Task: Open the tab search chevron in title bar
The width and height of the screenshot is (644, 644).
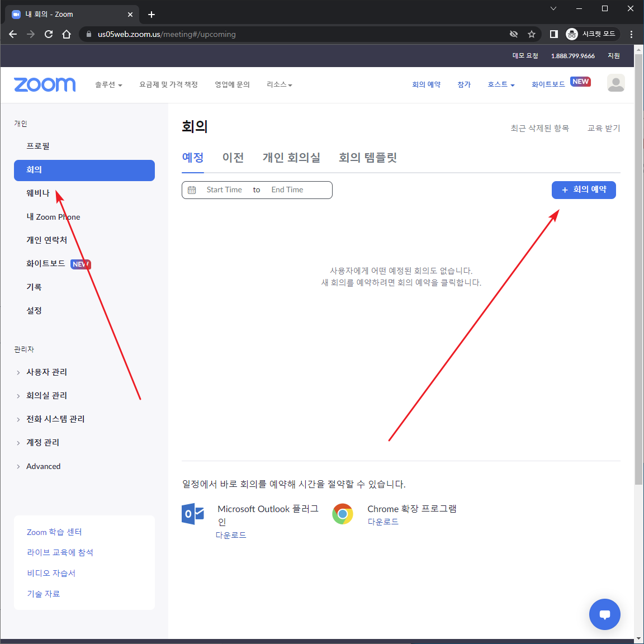Action: point(553,8)
